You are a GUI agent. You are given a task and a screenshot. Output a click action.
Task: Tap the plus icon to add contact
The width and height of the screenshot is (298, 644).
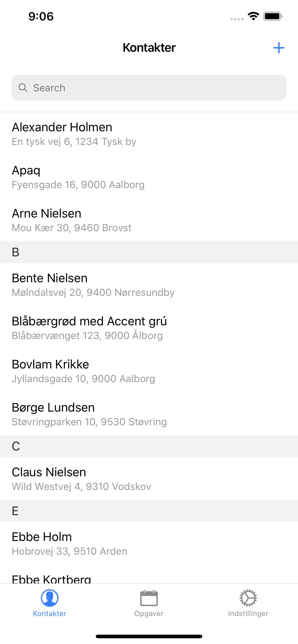click(279, 48)
